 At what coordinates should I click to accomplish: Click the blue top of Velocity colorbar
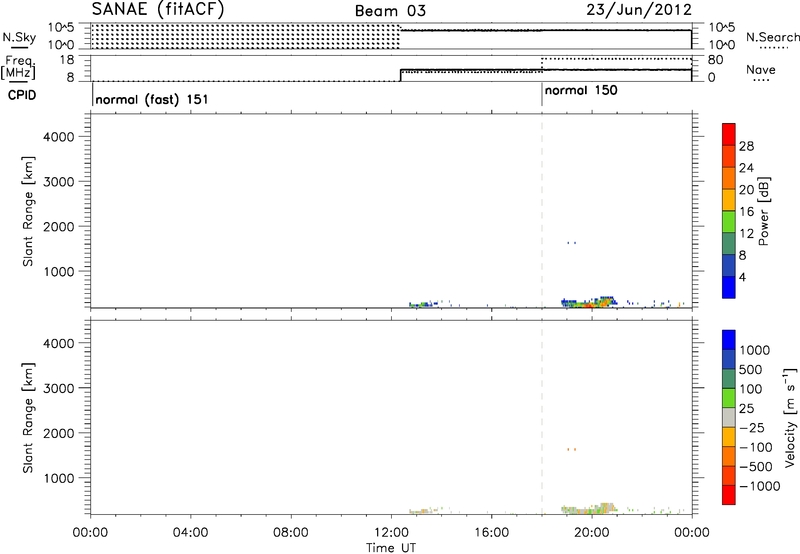(729, 340)
